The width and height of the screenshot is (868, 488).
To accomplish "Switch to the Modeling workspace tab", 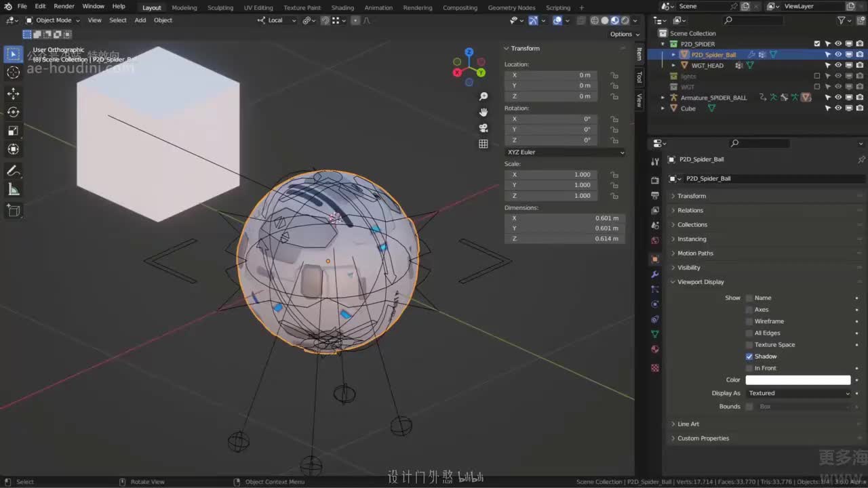I will tap(184, 7).
